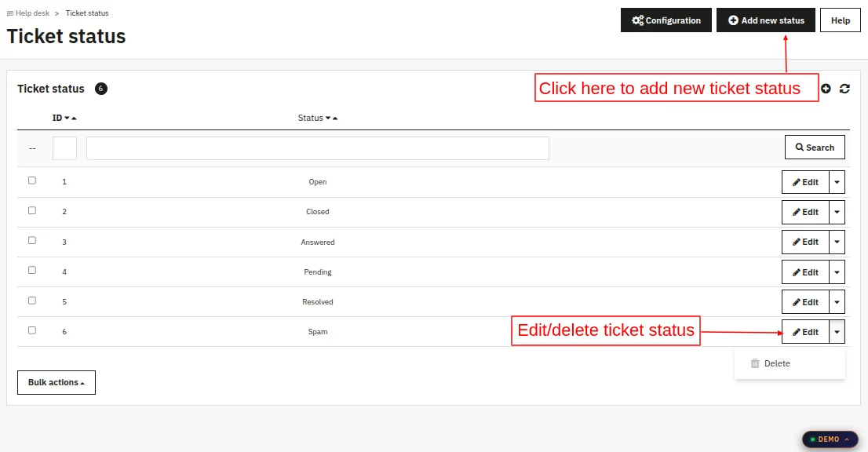Screen dimensions: 868x452
Task: Expand dropdown next to Edit for Open
Action: pos(837,182)
